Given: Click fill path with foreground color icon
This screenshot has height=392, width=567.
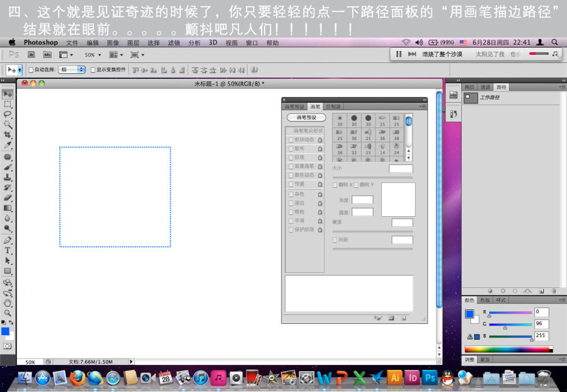Looking at the screenshot, I should pyautogui.click(x=490, y=291).
